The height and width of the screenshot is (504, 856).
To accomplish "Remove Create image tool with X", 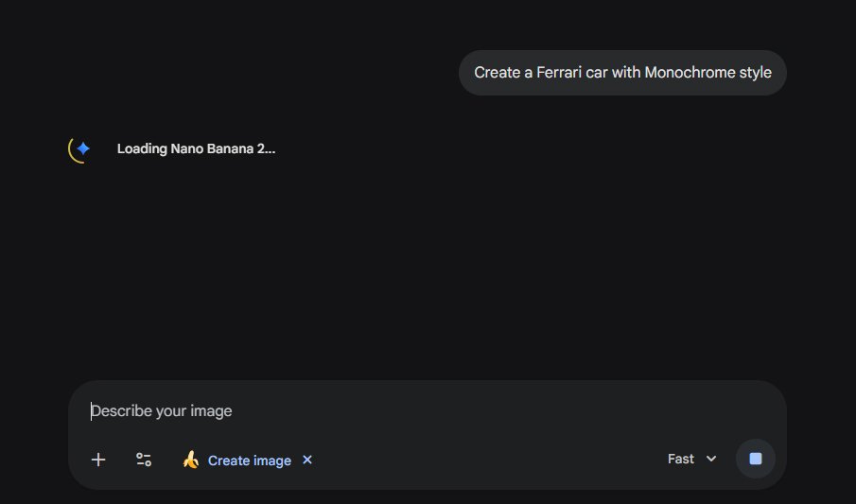I will (x=307, y=460).
